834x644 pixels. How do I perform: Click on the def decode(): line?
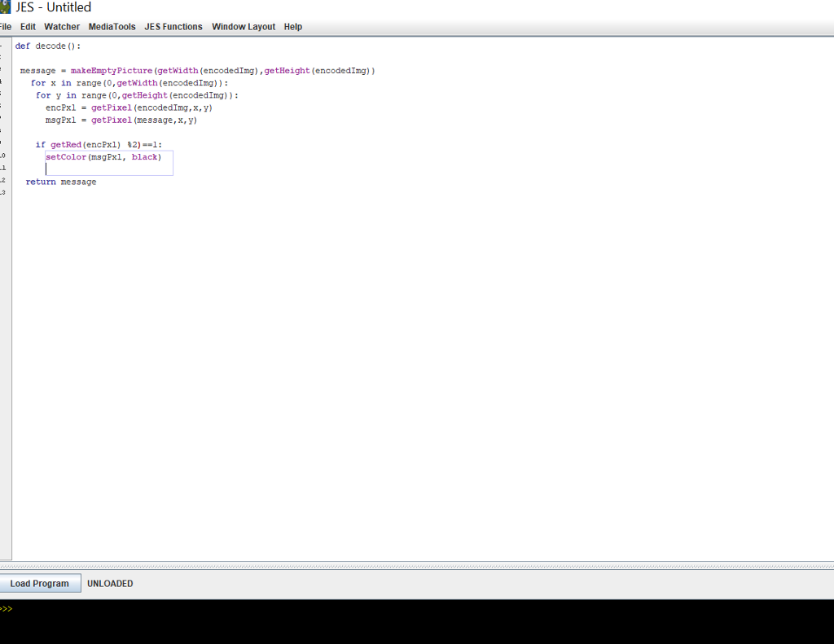click(x=49, y=46)
